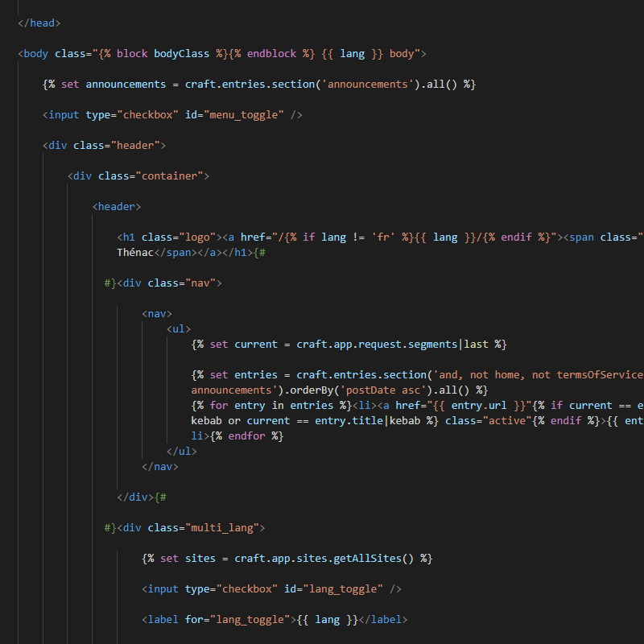This screenshot has width=644, height=644.
Task: Click the "header" class value
Action: click(x=135, y=146)
